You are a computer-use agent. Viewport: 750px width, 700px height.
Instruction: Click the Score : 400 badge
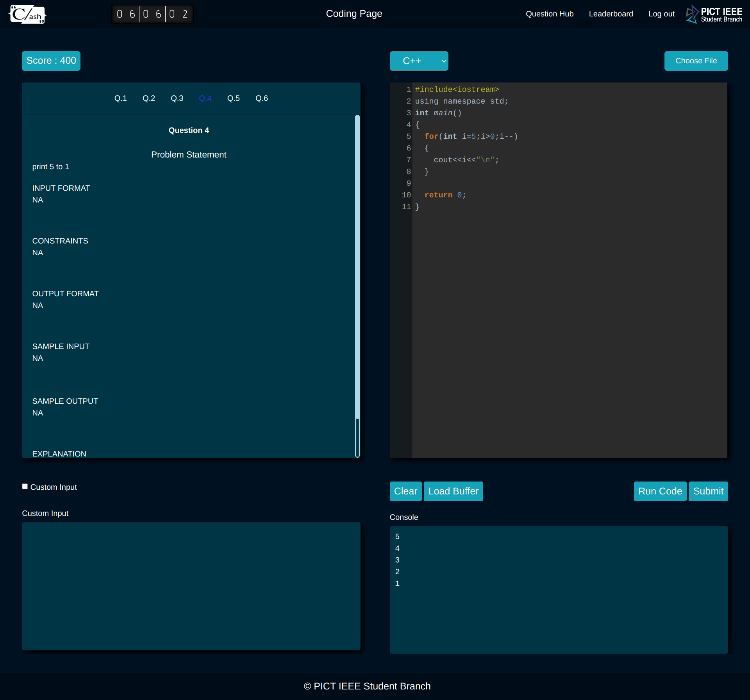point(51,61)
